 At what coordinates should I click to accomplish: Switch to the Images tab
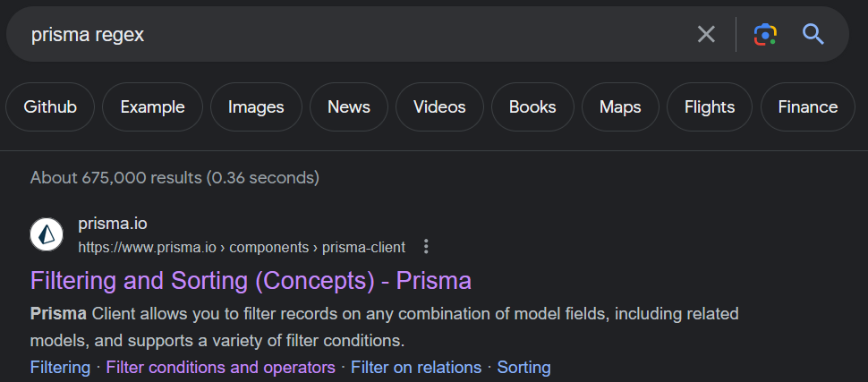256,106
